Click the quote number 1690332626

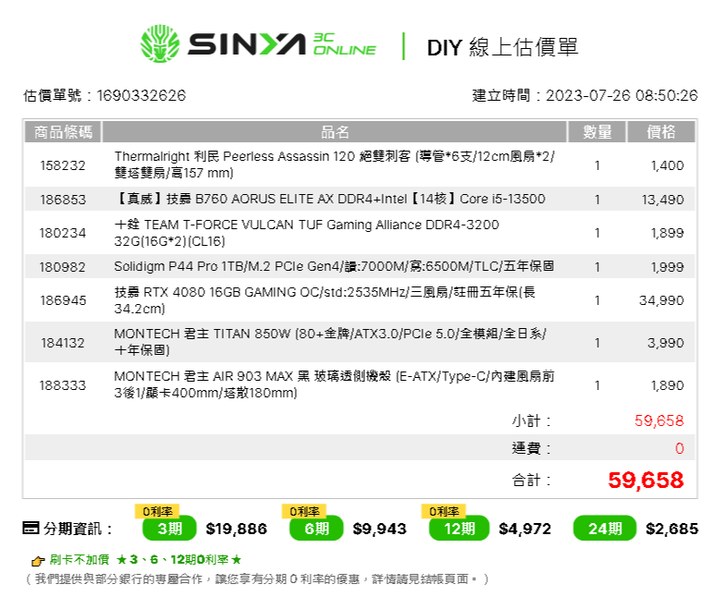[141, 96]
